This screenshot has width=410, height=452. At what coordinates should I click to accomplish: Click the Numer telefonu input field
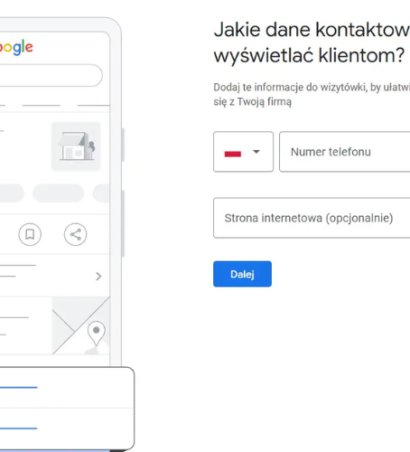click(x=345, y=152)
